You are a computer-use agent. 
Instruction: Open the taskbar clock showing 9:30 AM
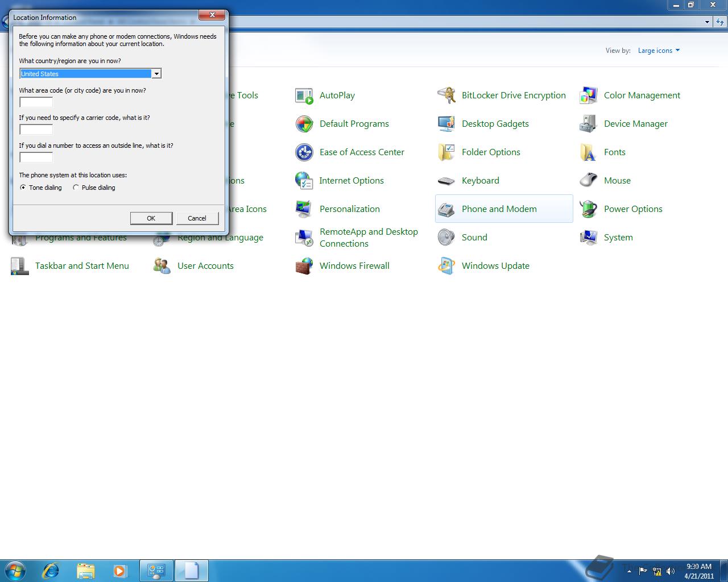point(699,571)
